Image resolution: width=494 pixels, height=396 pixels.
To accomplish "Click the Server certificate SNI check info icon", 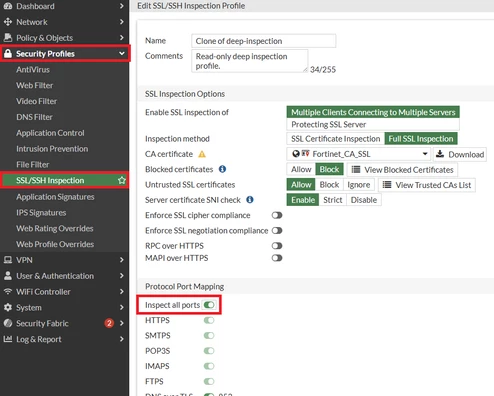I will 250,200.
